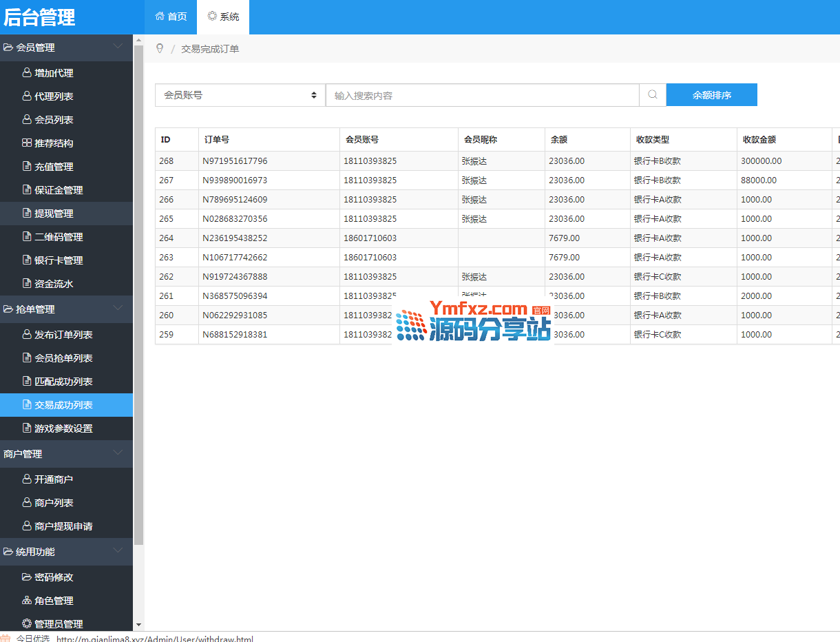The image size is (840, 642).
Task: Click the location pin breadcrumb icon
Action: 160,49
